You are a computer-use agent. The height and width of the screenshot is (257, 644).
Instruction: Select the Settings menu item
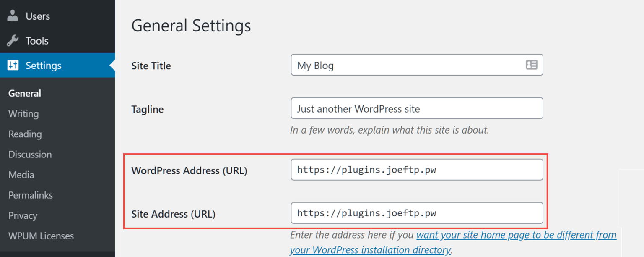tap(43, 66)
